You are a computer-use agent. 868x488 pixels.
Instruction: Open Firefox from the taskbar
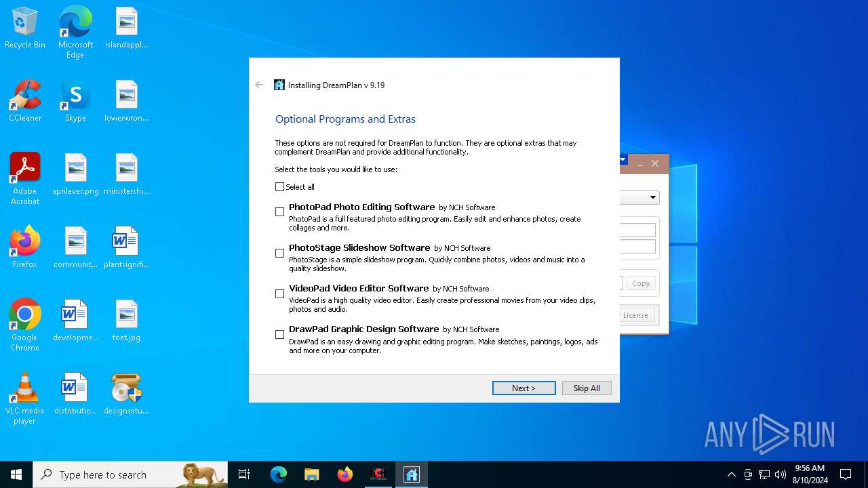tap(345, 474)
